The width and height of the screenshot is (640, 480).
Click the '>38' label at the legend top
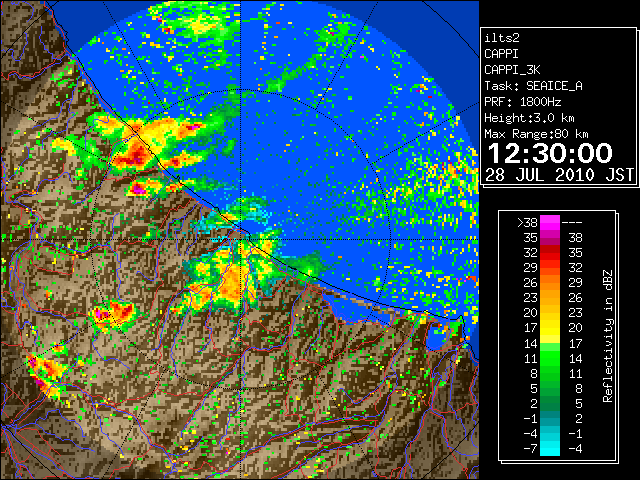pos(527,223)
